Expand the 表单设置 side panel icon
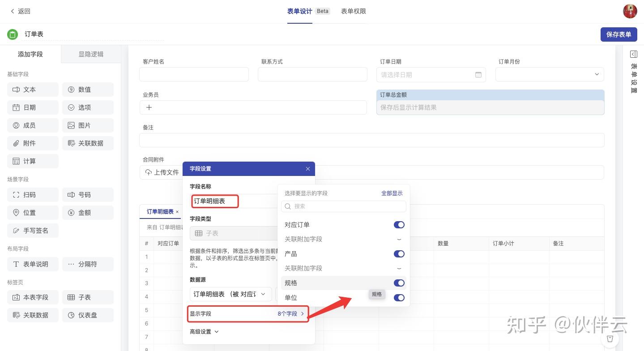The height and width of the screenshot is (351, 644). click(633, 55)
